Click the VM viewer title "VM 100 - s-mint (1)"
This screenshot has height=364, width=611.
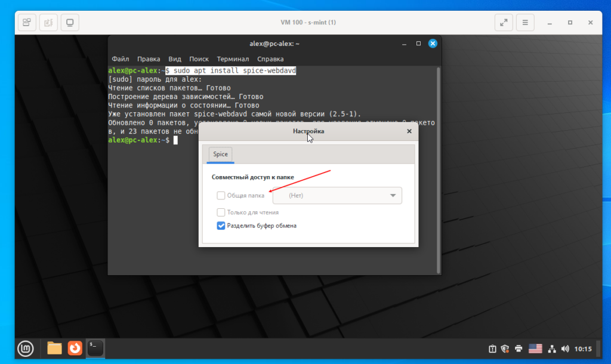(308, 22)
